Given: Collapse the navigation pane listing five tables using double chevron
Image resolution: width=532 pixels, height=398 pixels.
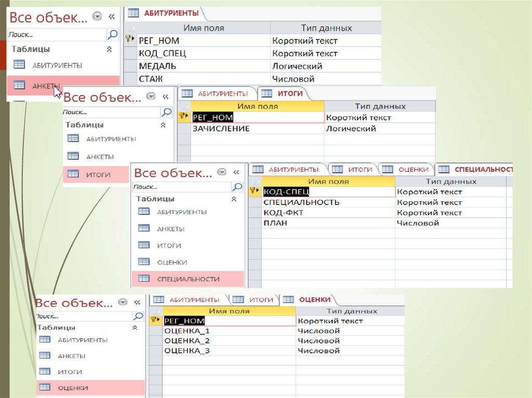Looking at the screenshot, I should 236,172.
